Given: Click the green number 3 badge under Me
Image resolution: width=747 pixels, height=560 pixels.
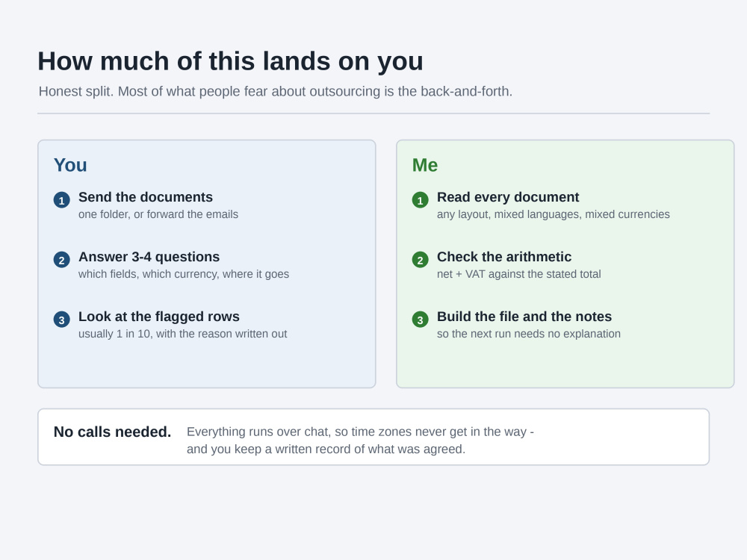Looking at the screenshot, I should click(420, 320).
